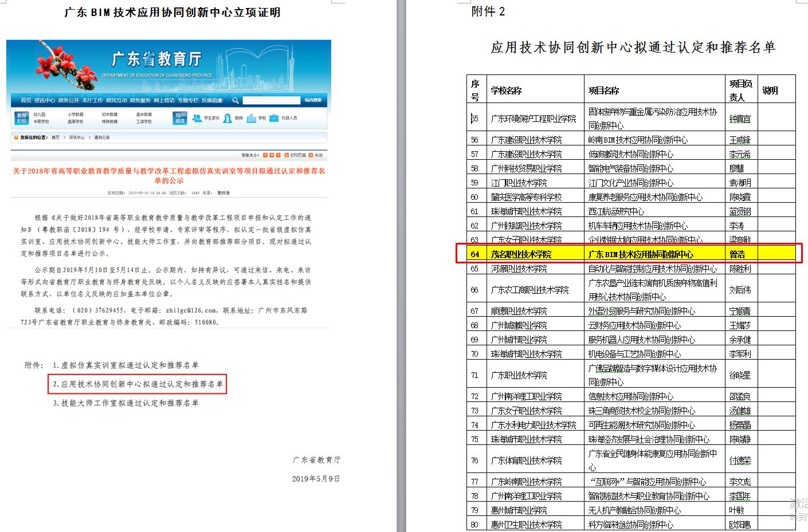Open the 反腐倡廉 menu item
This screenshot has height=532, width=808.
point(212,101)
